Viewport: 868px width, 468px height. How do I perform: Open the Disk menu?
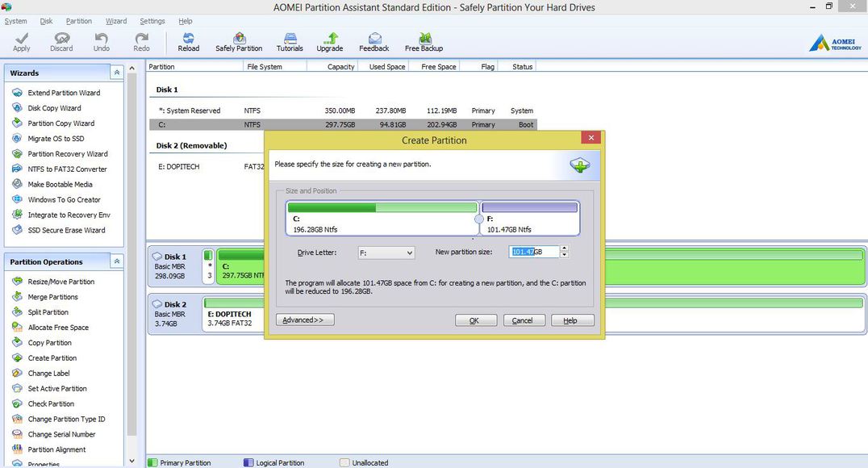coord(46,21)
